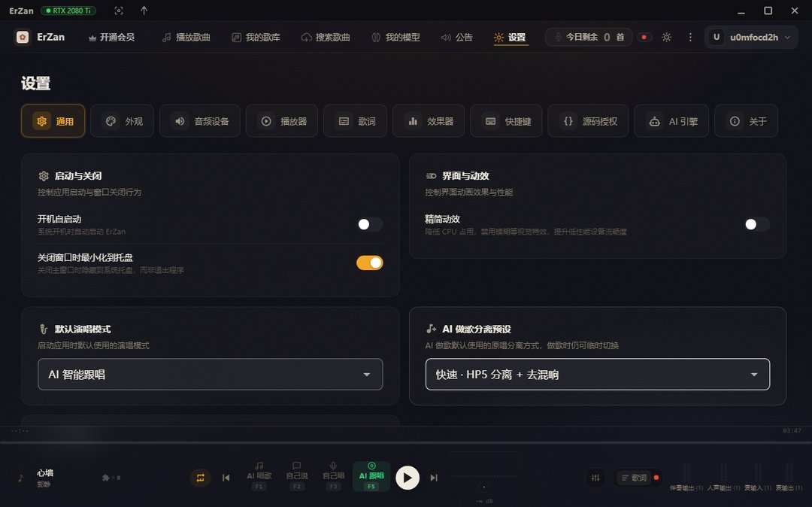Open 我的歌库 page
Viewport: 812px width, 507px height.
click(256, 38)
